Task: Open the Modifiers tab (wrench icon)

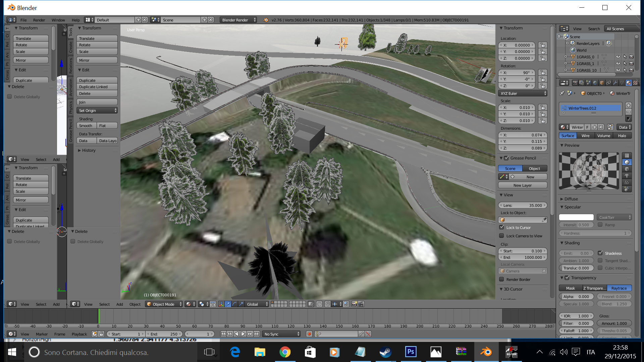Action: 615,83
